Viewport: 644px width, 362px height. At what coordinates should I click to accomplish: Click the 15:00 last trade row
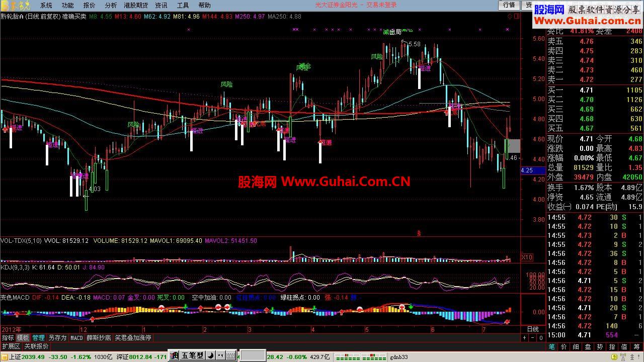595,335
